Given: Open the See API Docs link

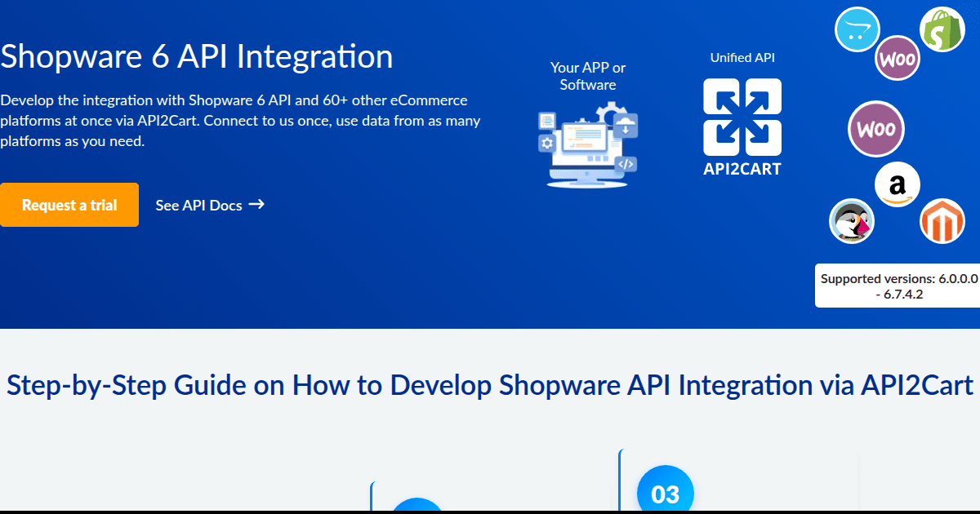Looking at the screenshot, I should point(210,205).
